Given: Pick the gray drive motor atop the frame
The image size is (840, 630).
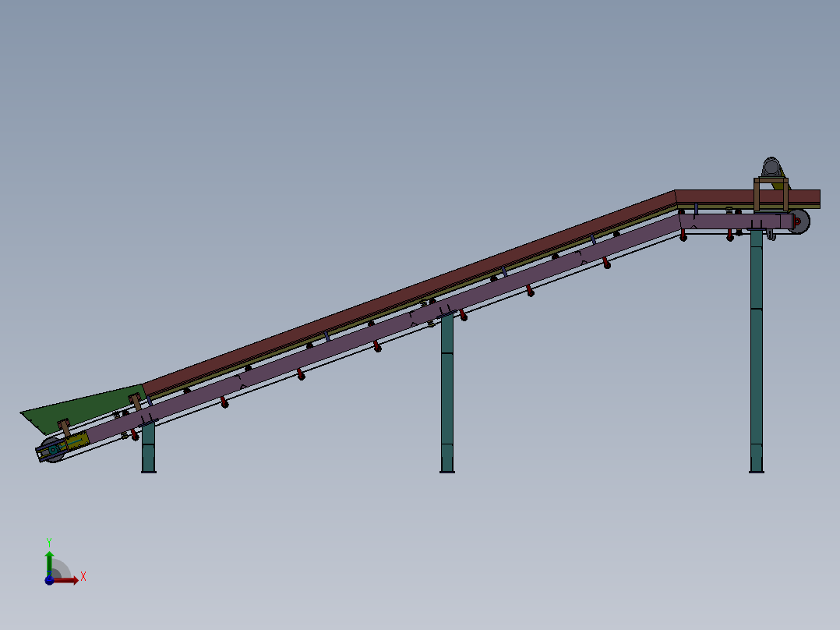Looking at the screenshot, I should [x=771, y=167].
